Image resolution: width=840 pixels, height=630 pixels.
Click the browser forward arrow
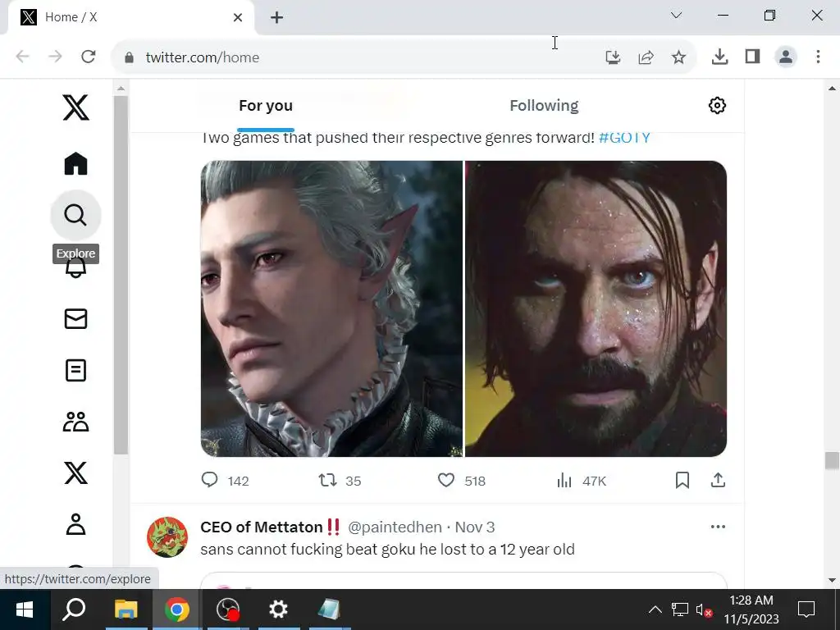(55, 57)
